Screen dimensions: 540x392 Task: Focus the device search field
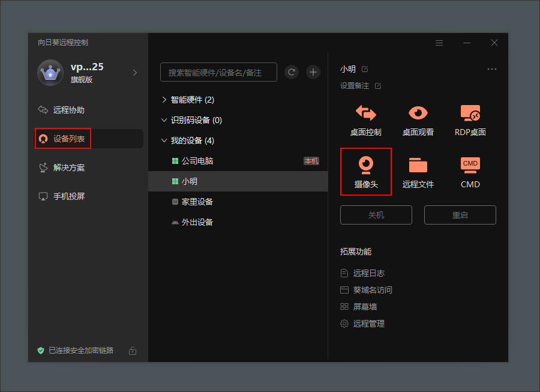tap(218, 72)
